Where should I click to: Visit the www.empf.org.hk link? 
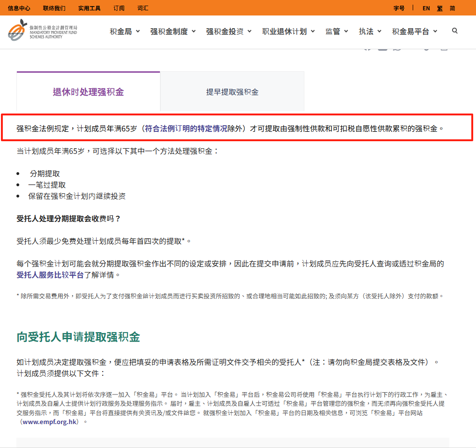click(50, 422)
